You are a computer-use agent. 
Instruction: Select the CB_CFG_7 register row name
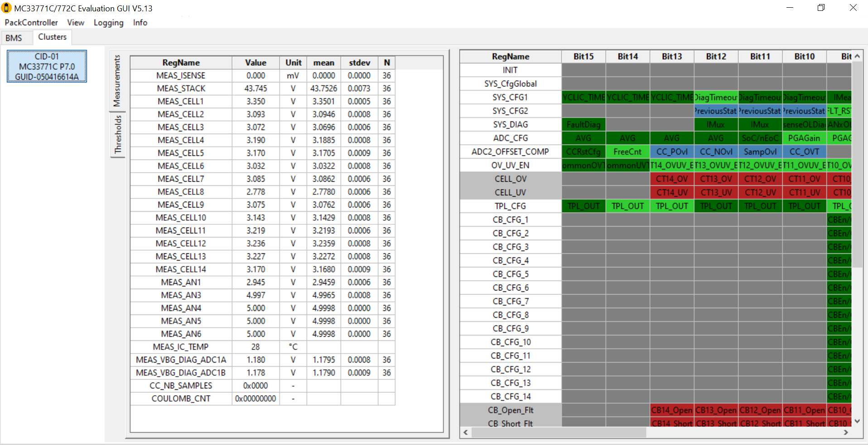[x=510, y=301]
